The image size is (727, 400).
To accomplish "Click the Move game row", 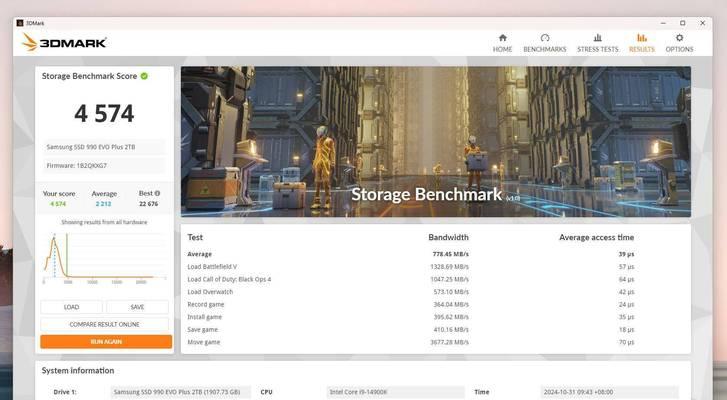I will coord(410,342).
